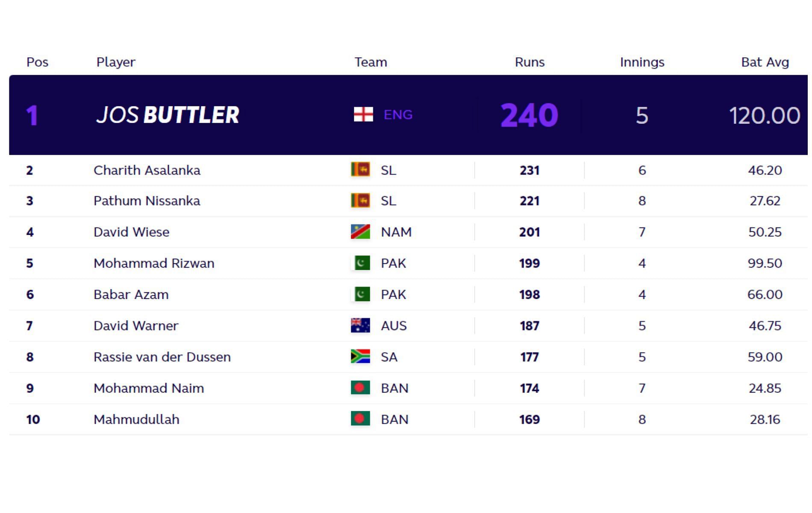Viewport: 812px width, 513px height.
Task: Open Jos Buttler's player name
Action: coord(168,115)
